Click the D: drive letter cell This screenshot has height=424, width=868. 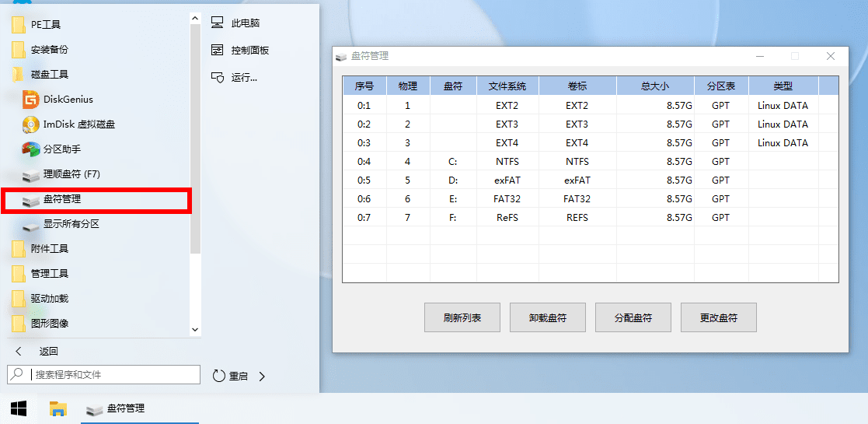pos(453,180)
